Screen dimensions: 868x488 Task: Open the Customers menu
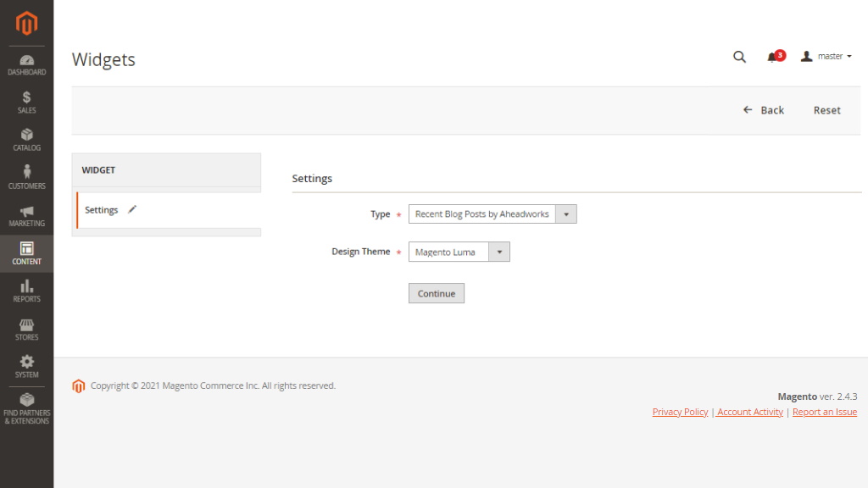pos(26,178)
